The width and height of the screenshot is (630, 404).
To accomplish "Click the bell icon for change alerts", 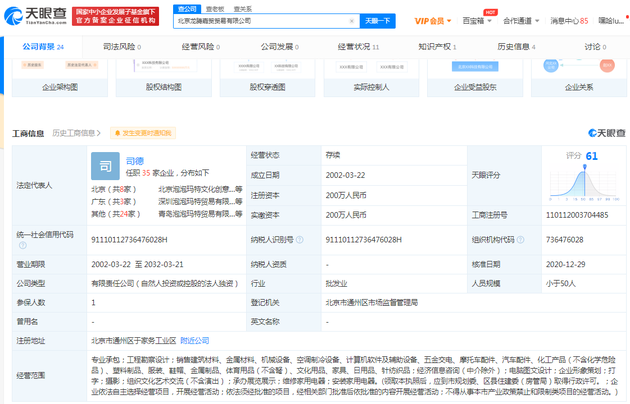I will (x=116, y=133).
